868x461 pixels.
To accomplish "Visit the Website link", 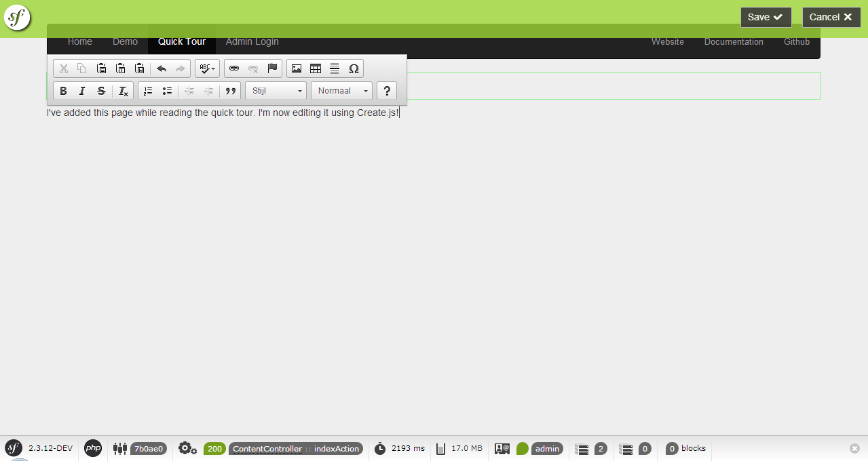I will (x=668, y=41).
